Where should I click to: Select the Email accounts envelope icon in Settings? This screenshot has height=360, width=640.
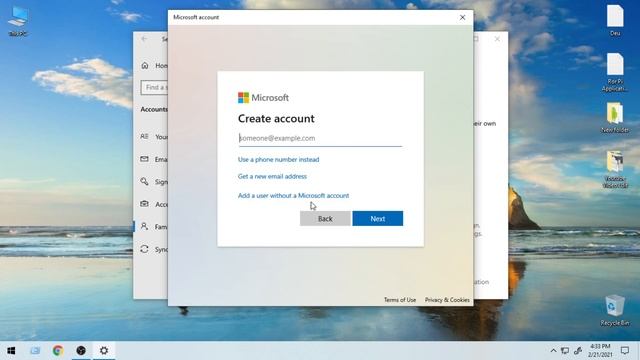tap(144, 159)
